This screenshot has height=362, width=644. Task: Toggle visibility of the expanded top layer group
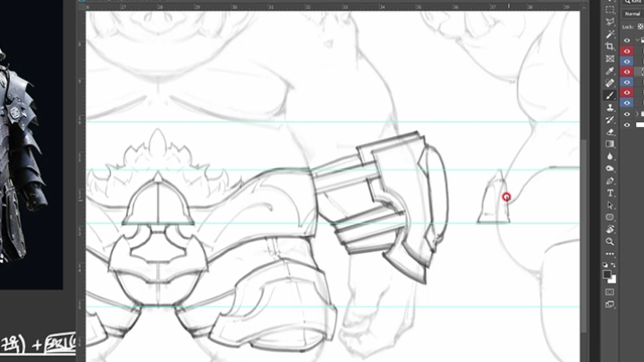[627, 40]
